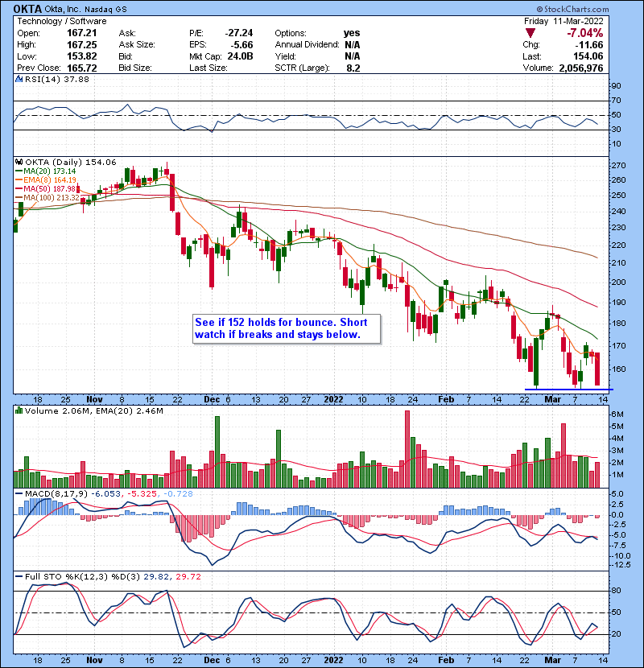644x668 pixels.
Task: Click the Options value yes
Action: 352,33
